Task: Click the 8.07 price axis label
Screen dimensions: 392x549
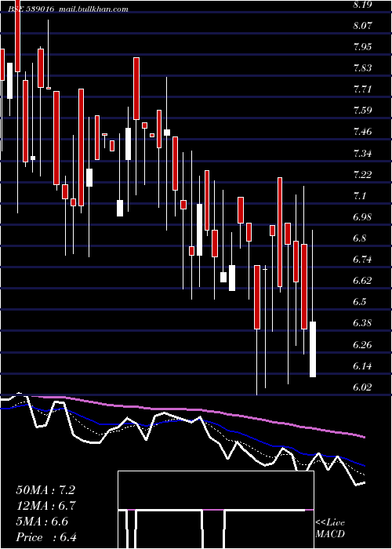Action: 363,26
